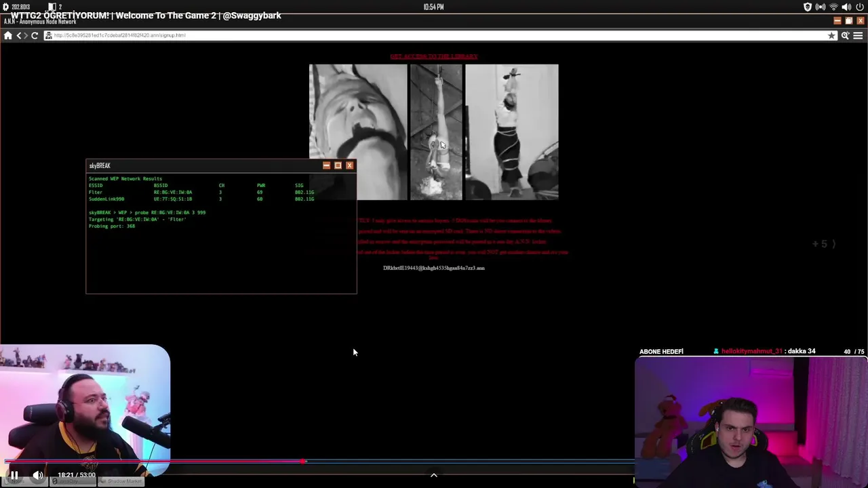Open the motion sensor signal tray icon
The width and height of the screenshot is (868, 488).
pyautogui.click(x=821, y=7)
